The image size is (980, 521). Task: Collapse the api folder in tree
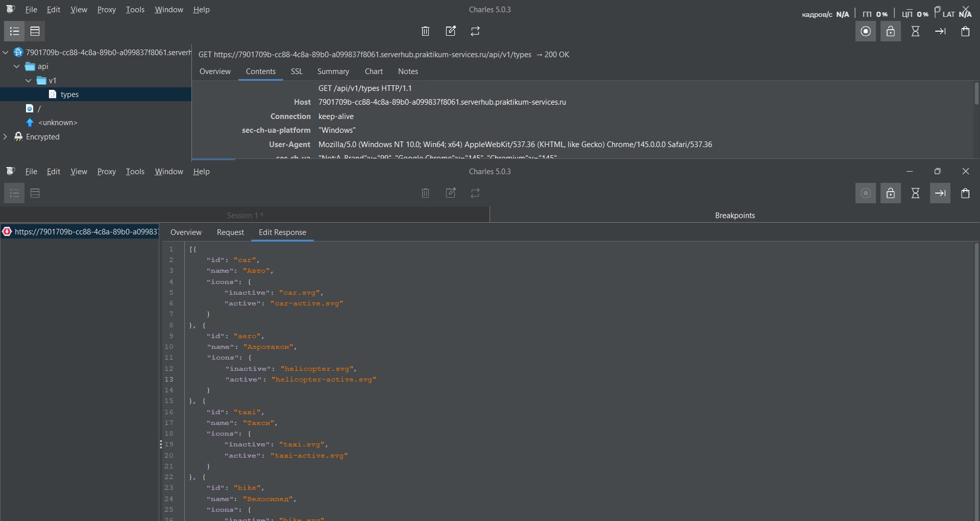(17, 66)
